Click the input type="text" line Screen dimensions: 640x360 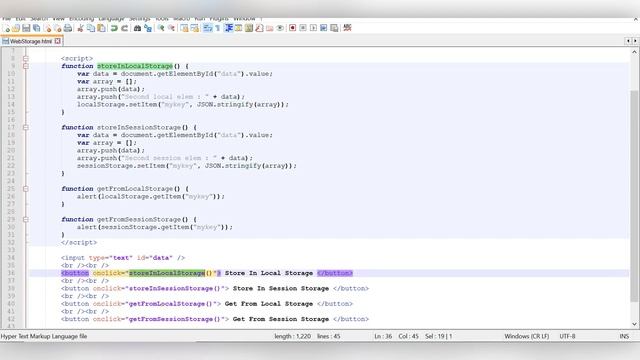tap(123, 258)
